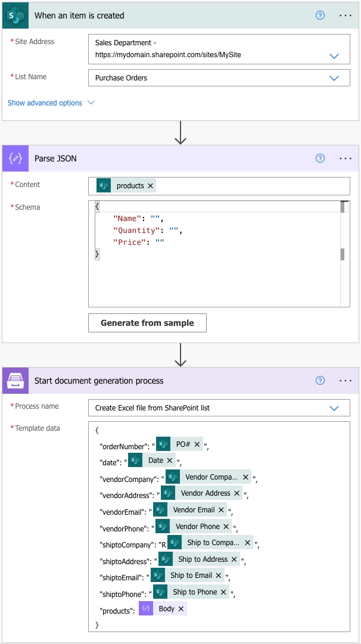361x644 pixels.
Task: Click the Generate from sample button
Action: pyautogui.click(x=147, y=323)
